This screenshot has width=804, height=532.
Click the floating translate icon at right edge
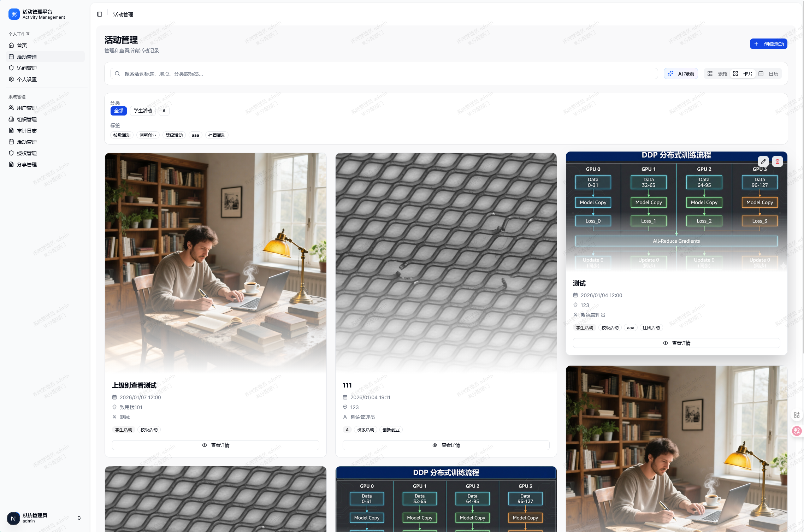click(x=797, y=431)
